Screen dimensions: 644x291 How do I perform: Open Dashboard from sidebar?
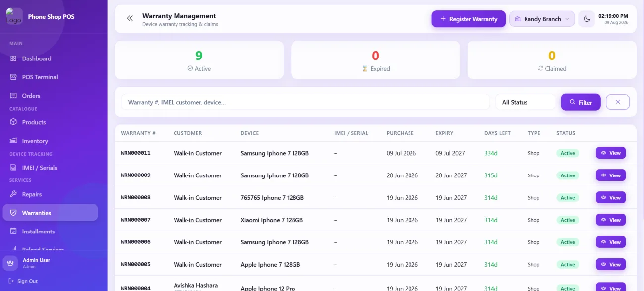(x=51, y=58)
